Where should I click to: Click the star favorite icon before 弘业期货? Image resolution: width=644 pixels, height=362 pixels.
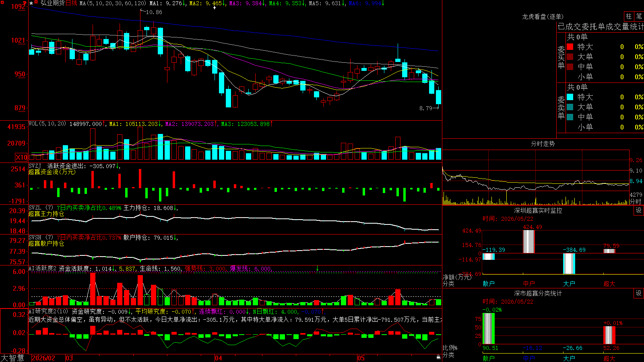(x=31, y=3)
